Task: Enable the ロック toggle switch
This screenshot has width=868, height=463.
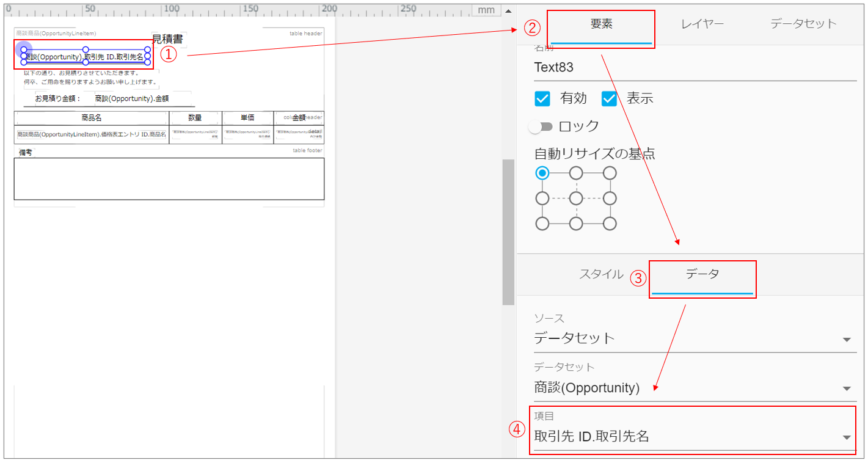Action: [x=542, y=126]
